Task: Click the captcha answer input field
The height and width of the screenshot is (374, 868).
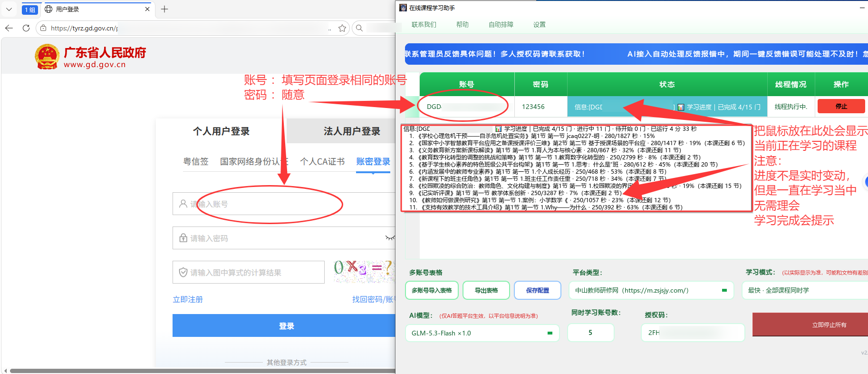Action: (249, 272)
